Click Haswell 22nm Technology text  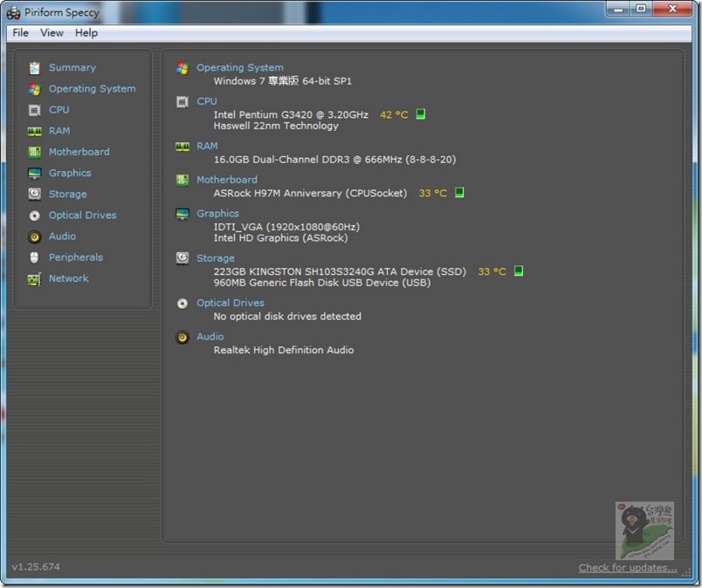(276, 126)
